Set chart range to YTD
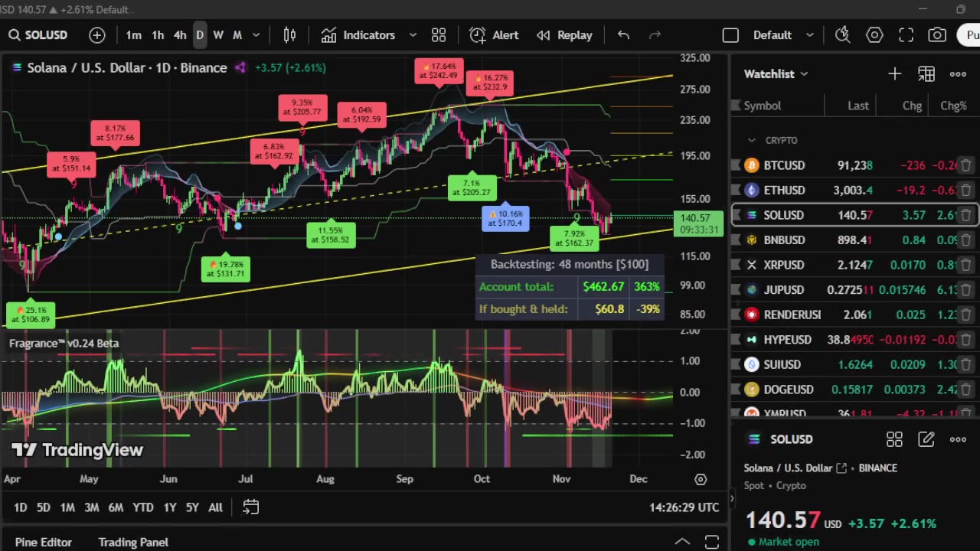The image size is (980, 551). tap(143, 507)
